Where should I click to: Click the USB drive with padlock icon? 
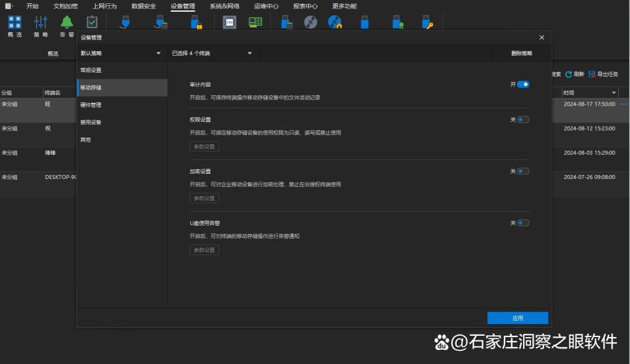click(x=196, y=22)
